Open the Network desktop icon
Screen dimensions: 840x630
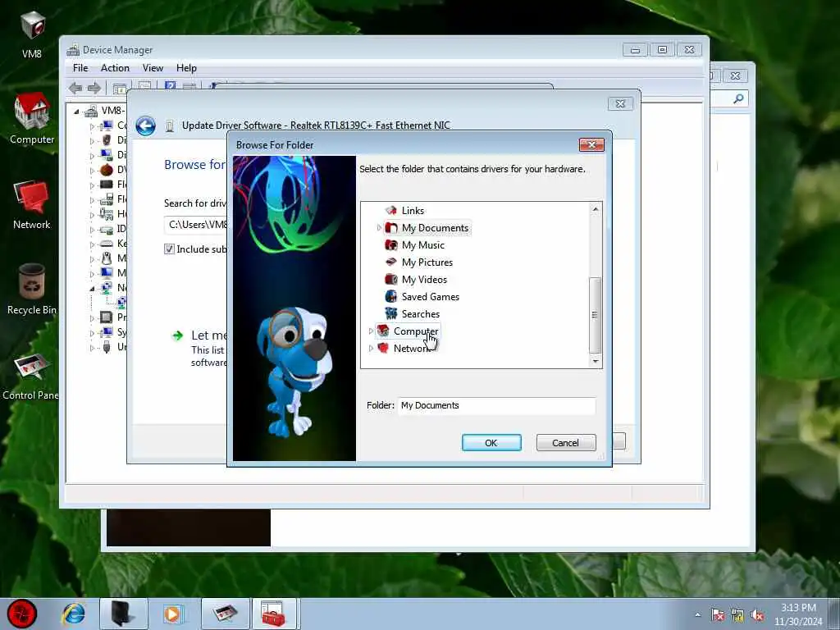(32, 205)
